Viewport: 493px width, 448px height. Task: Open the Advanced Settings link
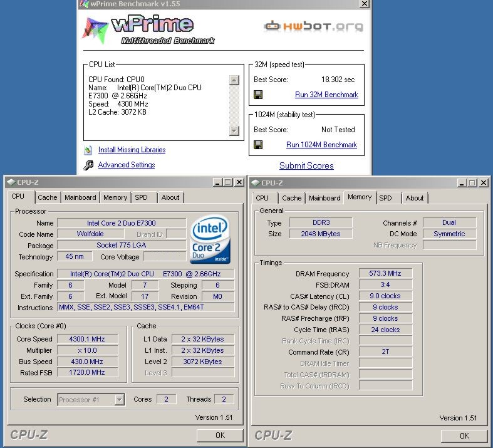tap(127, 165)
